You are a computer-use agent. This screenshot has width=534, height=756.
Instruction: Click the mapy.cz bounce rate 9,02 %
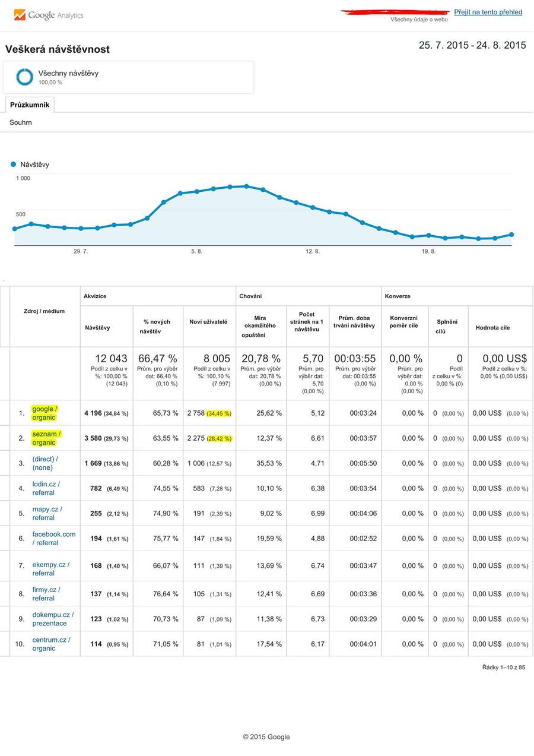[x=271, y=513]
